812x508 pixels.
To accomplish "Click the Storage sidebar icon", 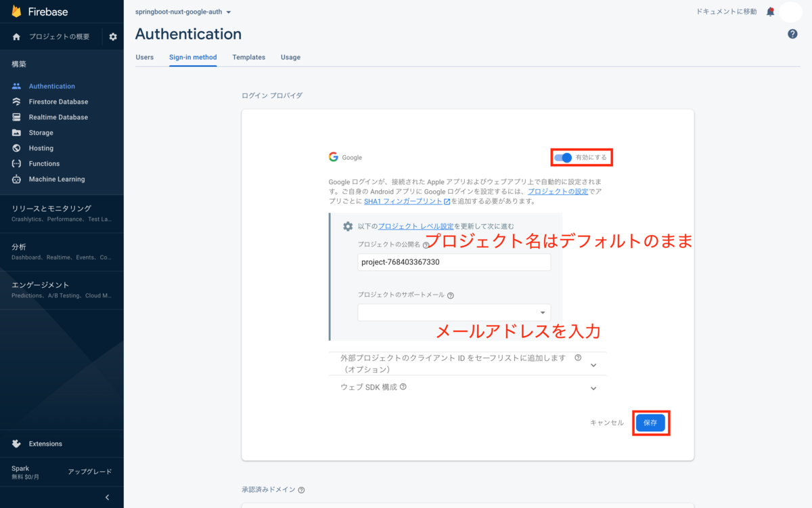I will click(x=16, y=133).
